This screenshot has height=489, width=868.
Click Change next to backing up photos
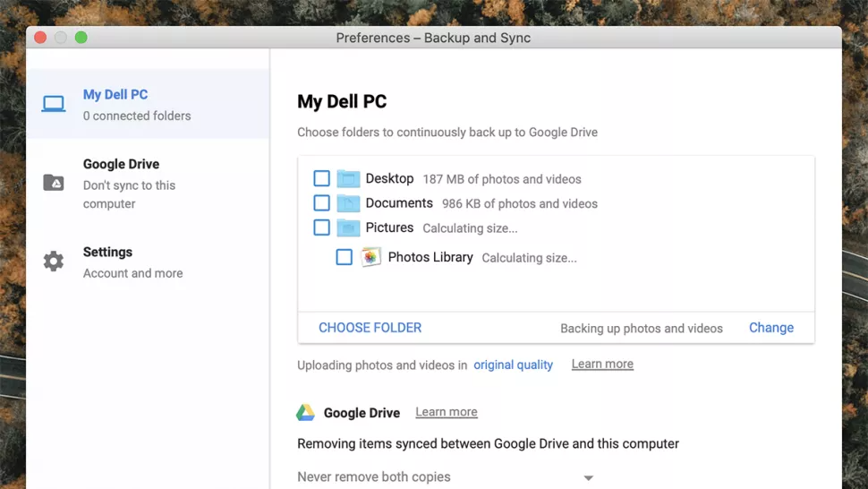coord(770,328)
